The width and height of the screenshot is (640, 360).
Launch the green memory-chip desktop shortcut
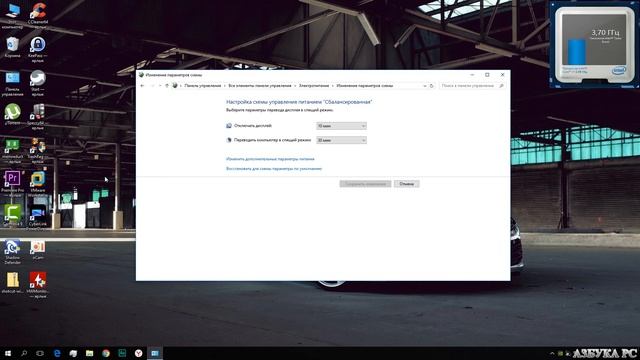point(12,150)
